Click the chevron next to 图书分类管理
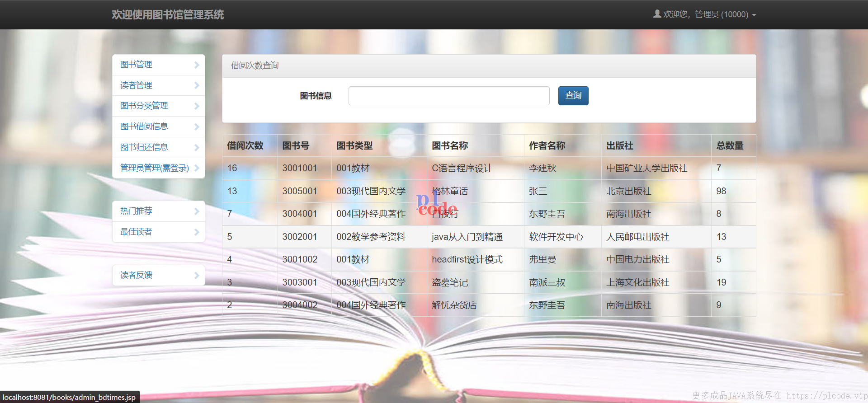Viewport: 868px width, 403px height. point(197,106)
